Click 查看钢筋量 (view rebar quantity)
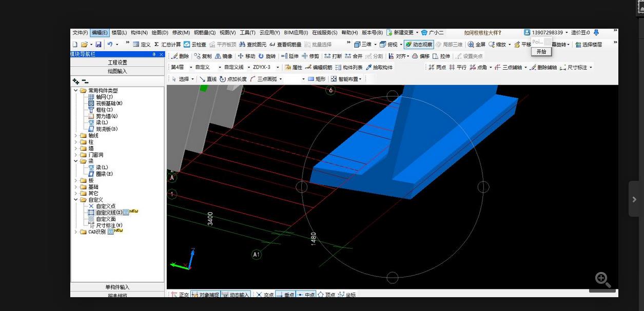644x311 pixels. pos(286,45)
